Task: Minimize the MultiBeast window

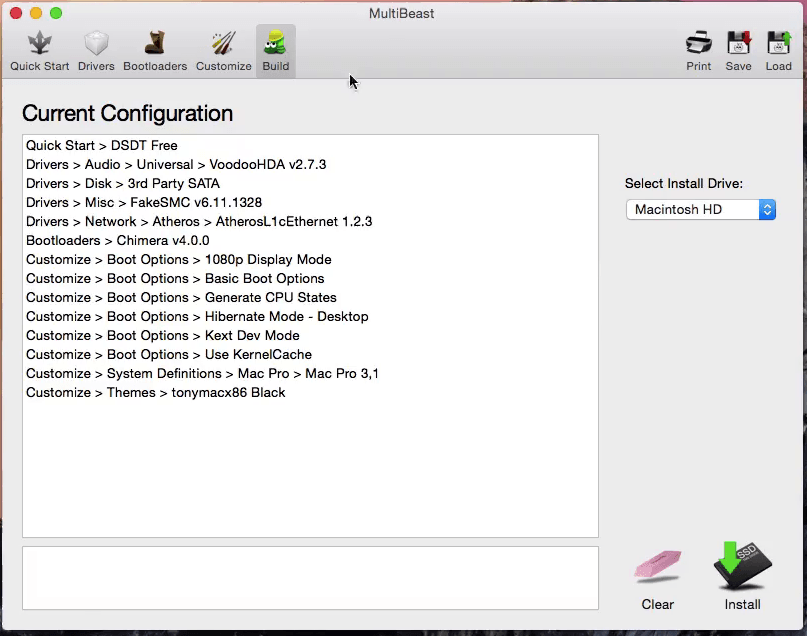Action: pyautogui.click(x=36, y=13)
